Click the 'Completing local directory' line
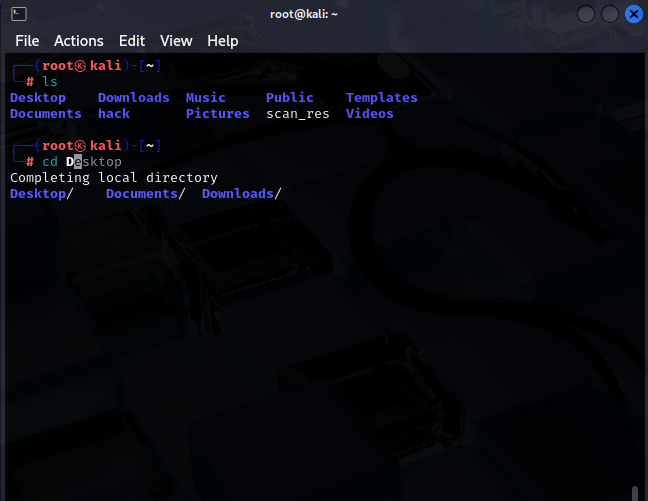 point(114,178)
